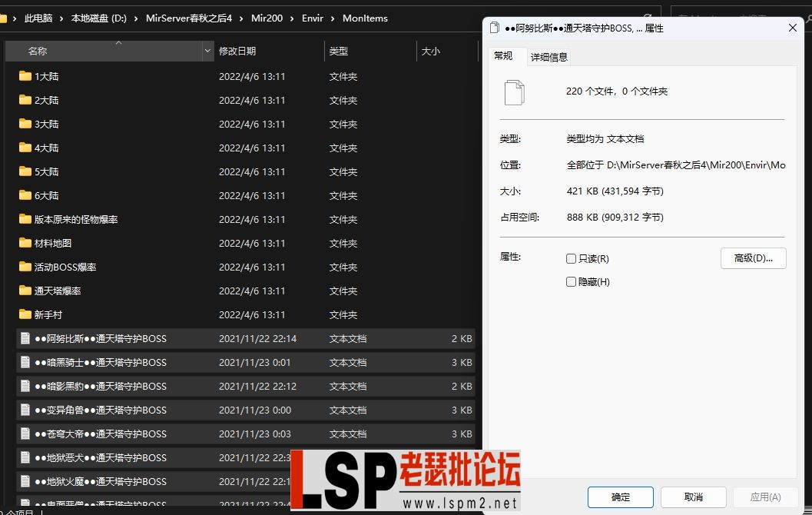Switch to the 常规 tab

pos(503,56)
